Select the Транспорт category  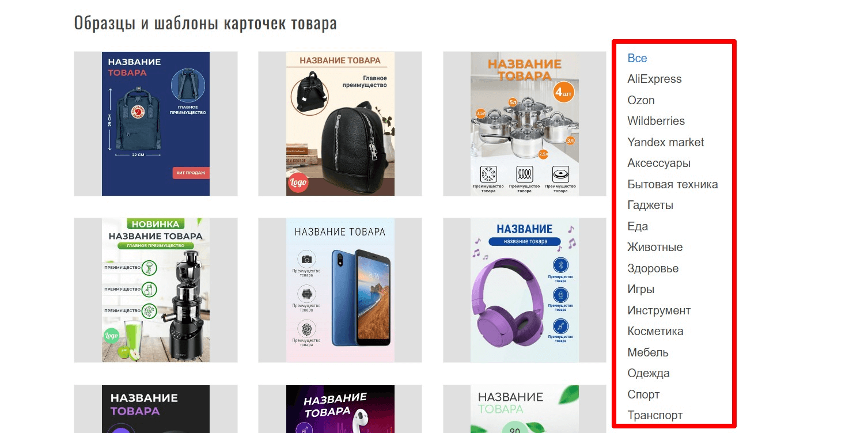pos(655,415)
